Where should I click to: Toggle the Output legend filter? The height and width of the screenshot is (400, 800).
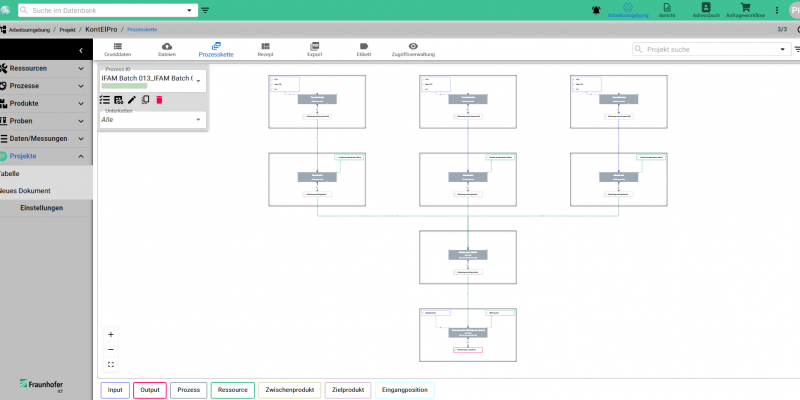tap(149, 390)
